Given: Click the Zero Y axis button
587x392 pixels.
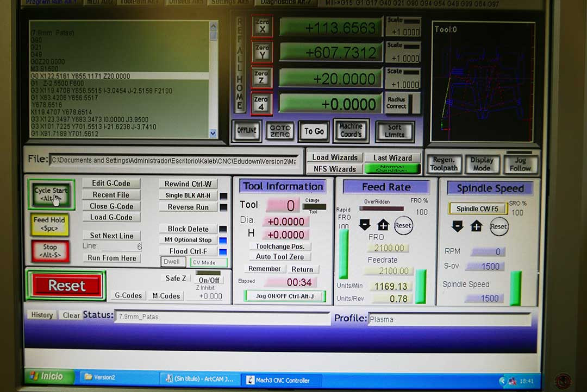Looking at the screenshot, I should (262, 52).
